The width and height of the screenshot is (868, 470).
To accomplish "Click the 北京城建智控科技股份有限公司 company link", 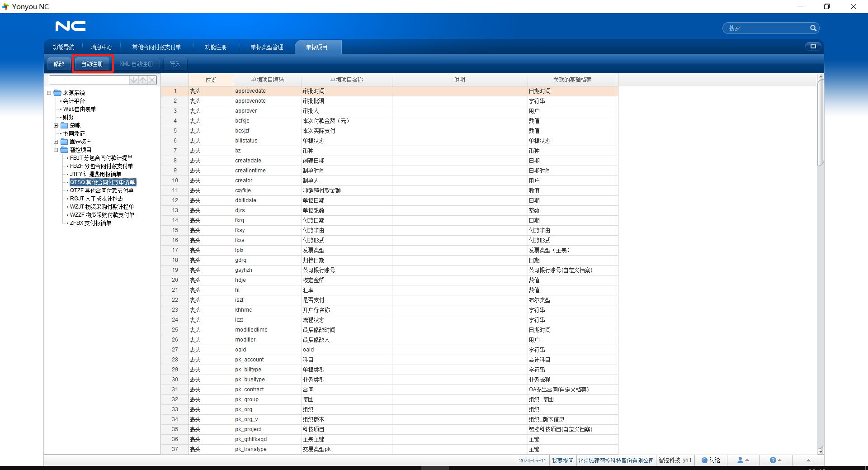I will [x=616, y=460].
